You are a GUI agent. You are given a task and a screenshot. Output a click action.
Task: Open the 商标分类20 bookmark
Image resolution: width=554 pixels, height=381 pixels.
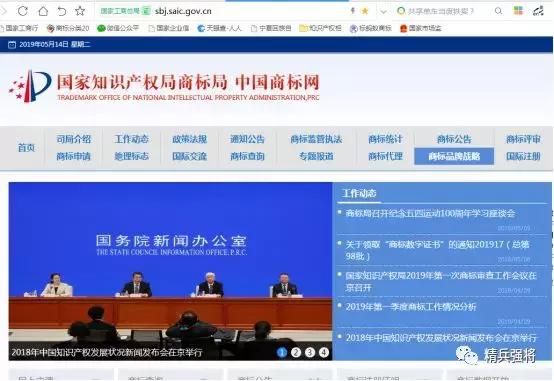pos(67,28)
